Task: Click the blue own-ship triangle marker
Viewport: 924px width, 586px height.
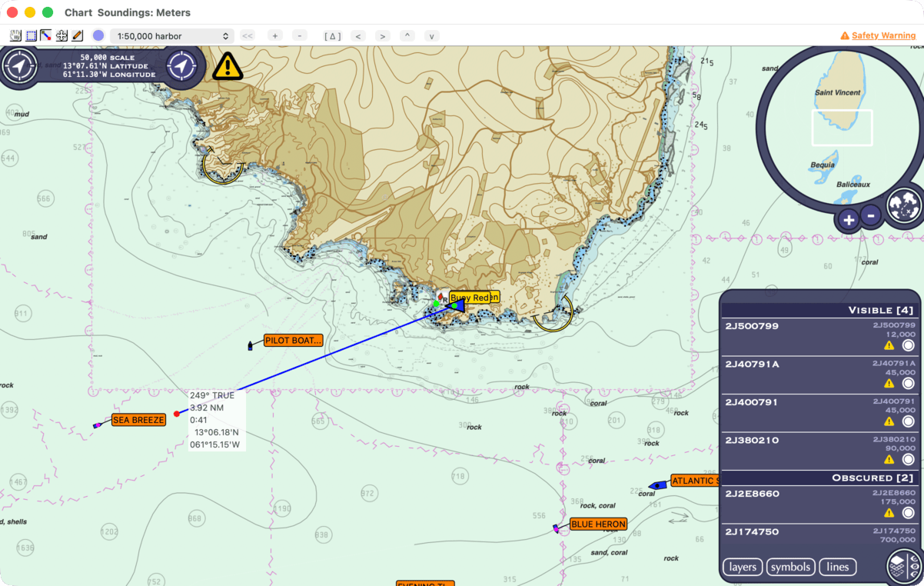Action: (457, 305)
